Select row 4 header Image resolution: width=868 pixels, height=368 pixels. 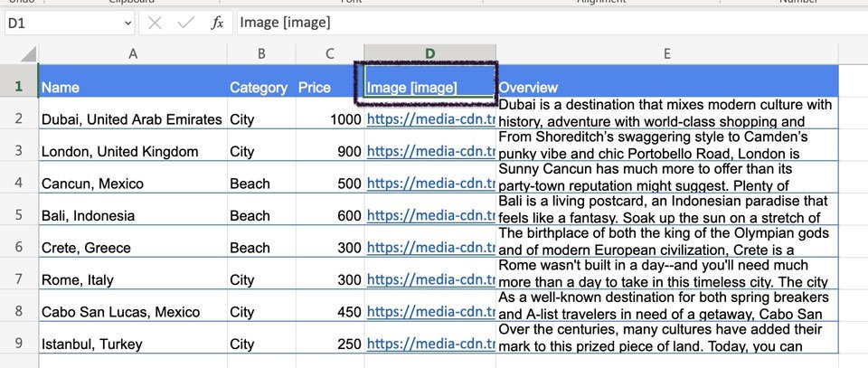(x=19, y=177)
